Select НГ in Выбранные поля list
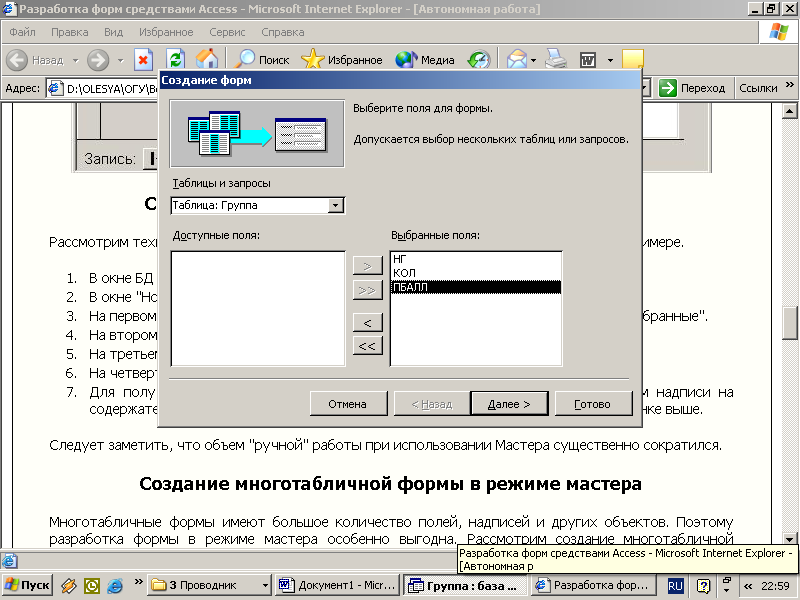 (476, 259)
